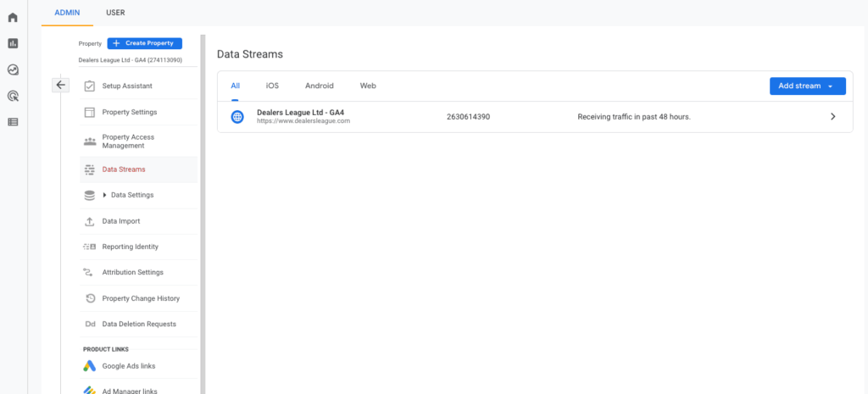Select the Web streams tab
Screen dimensions: 868x394
point(368,86)
